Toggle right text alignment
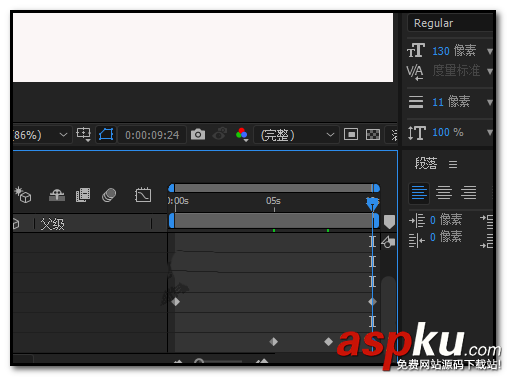 click(468, 193)
